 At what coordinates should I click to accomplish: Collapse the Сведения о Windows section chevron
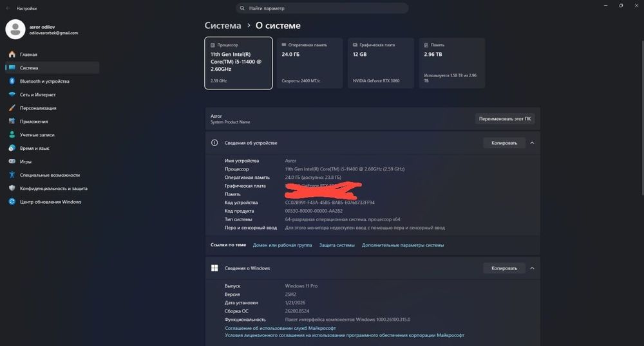[x=533, y=268]
